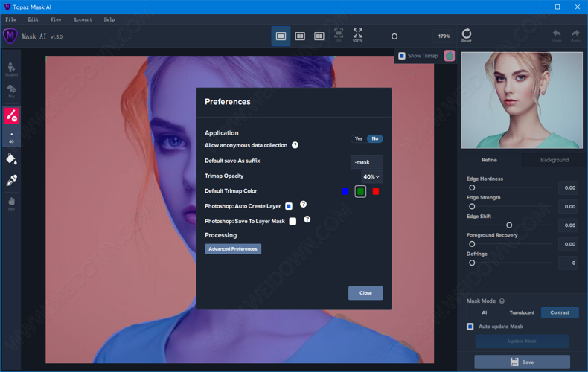The height and width of the screenshot is (372, 588).
Task: Select No for anonymous data collection
Action: coord(375,138)
